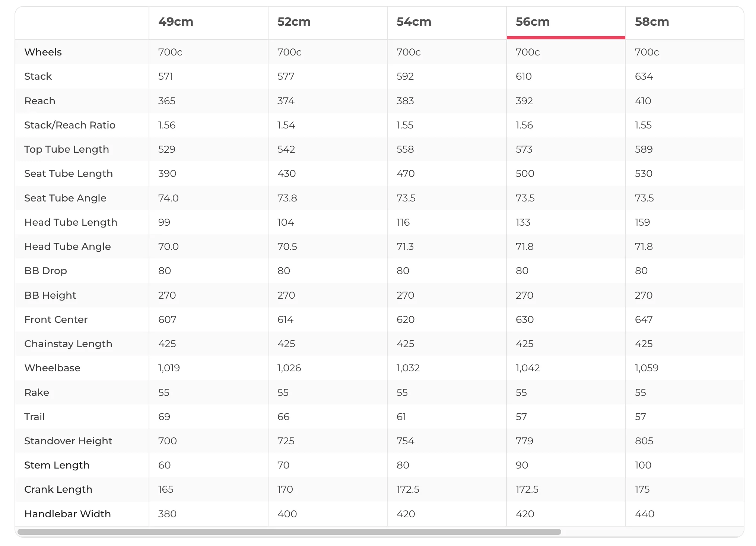The height and width of the screenshot is (546, 756).
Task: Click the Standover Height row label
Action: click(68, 441)
